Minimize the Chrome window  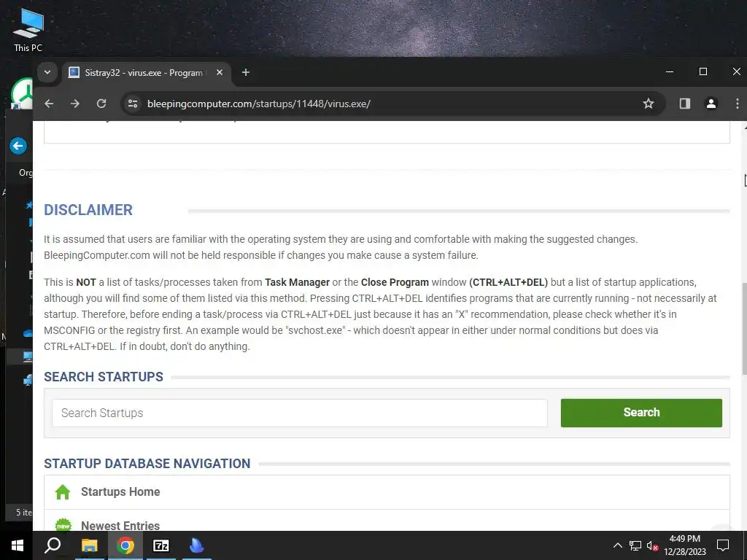coord(670,72)
